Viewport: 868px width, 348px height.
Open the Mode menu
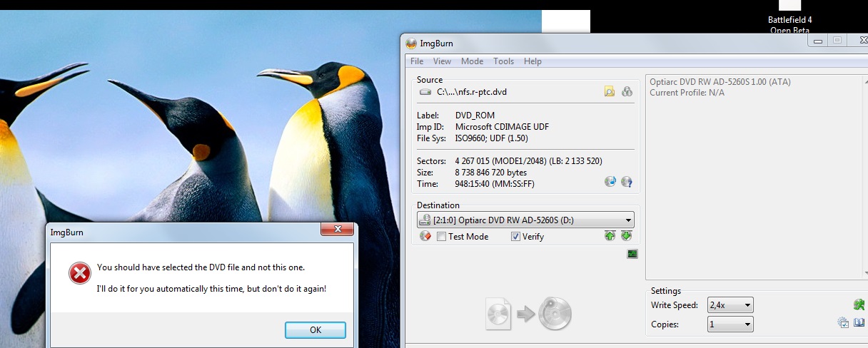[x=472, y=61]
